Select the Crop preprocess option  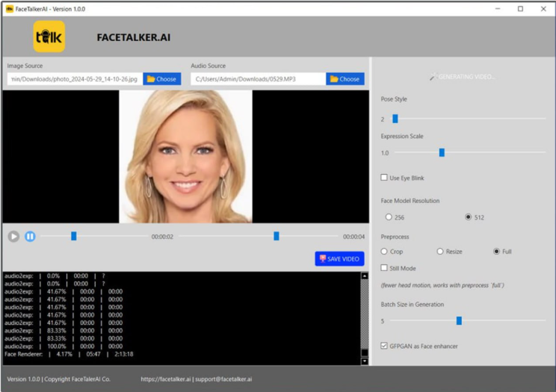click(384, 252)
